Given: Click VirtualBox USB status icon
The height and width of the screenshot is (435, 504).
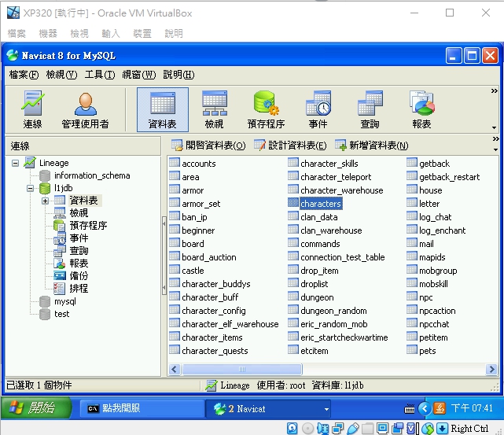Looking at the screenshot, I should click(353, 429).
